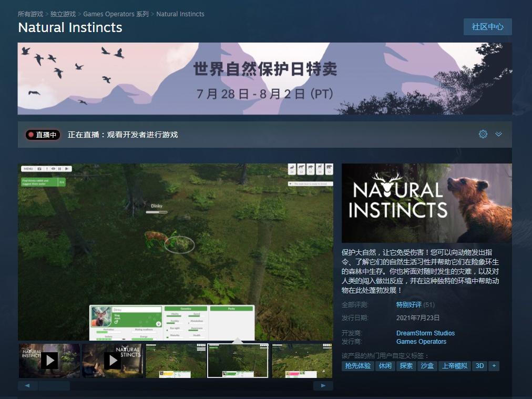Select the 探索 tag
532x399 pixels.
point(406,366)
